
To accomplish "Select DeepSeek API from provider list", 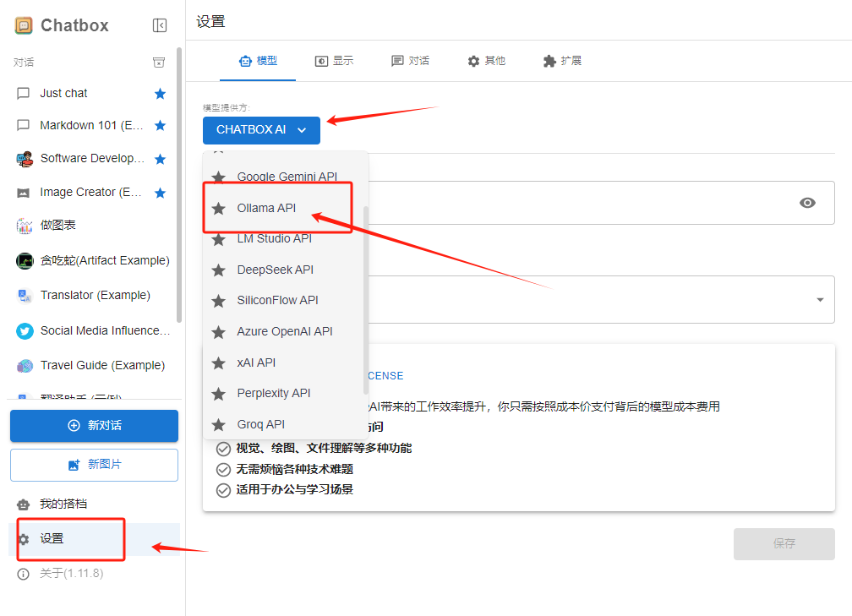I will [283, 270].
